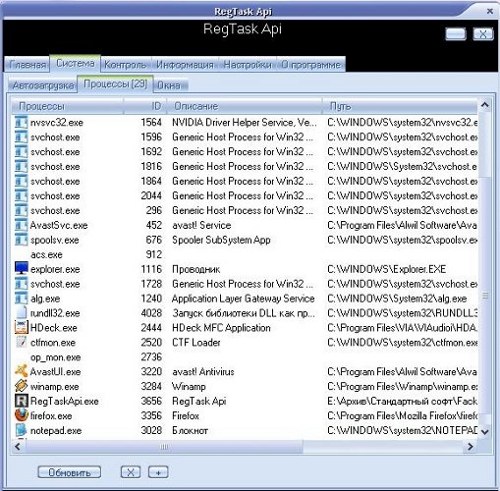Click the description HDeck MFC Application
Image resolution: width=500 pixels, height=491 pixels.
221,328
